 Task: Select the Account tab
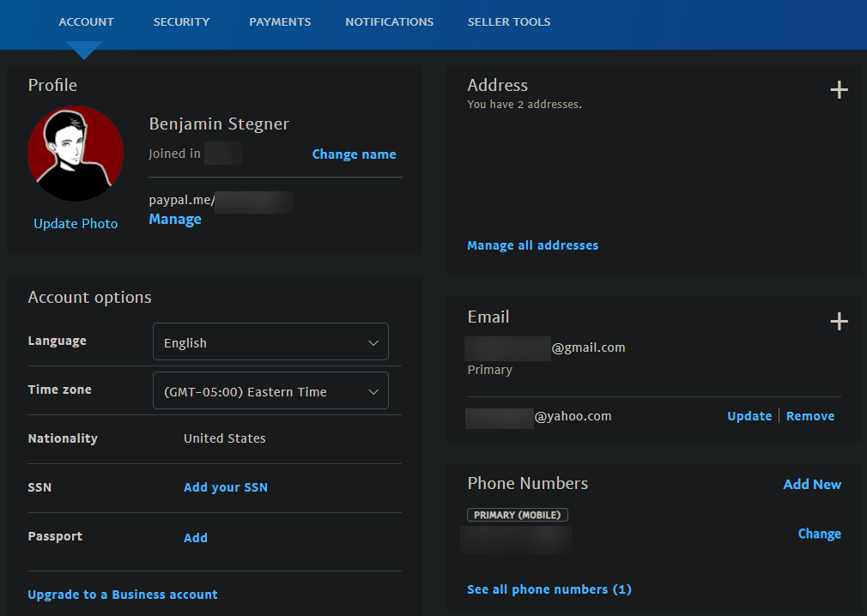(x=86, y=22)
